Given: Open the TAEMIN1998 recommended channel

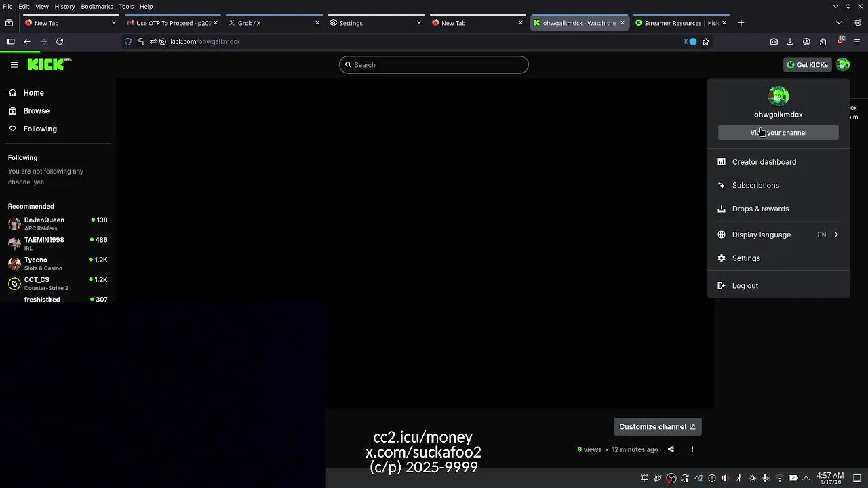Looking at the screenshot, I should tap(58, 243).
